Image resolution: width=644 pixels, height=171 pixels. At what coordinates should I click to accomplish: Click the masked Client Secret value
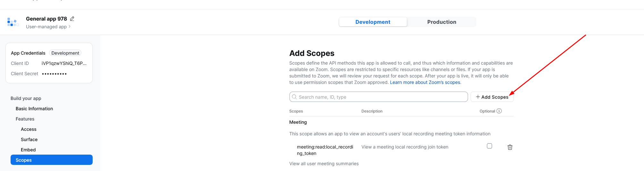54,74
